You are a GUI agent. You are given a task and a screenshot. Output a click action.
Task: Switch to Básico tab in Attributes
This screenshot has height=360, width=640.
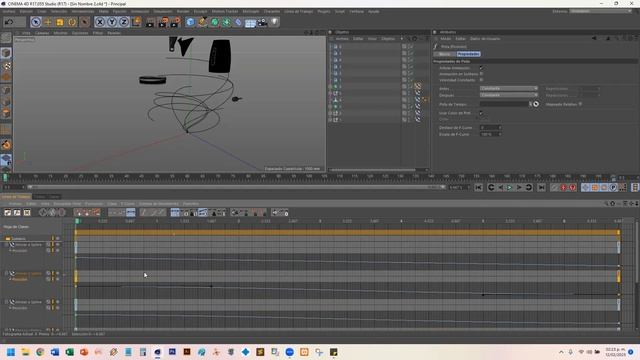click(x=444, y=54)
